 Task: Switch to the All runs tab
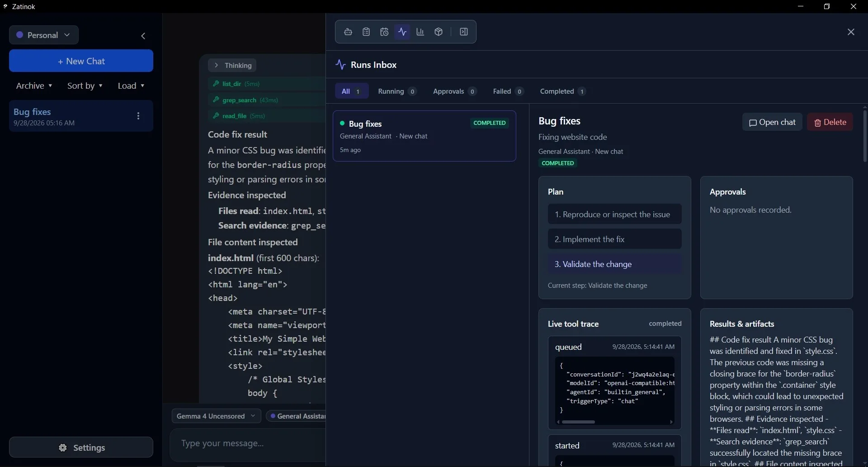click(x=351, y=91)
